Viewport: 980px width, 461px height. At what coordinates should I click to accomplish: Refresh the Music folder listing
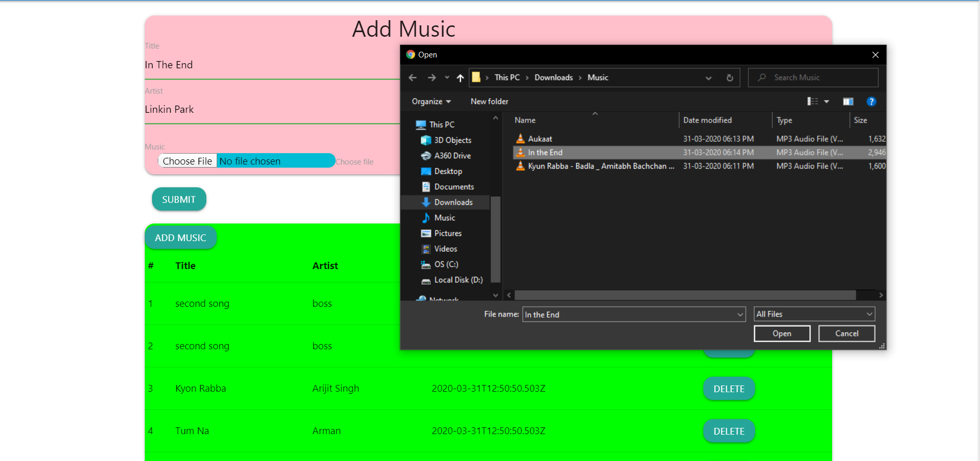(x=730, y=78)
